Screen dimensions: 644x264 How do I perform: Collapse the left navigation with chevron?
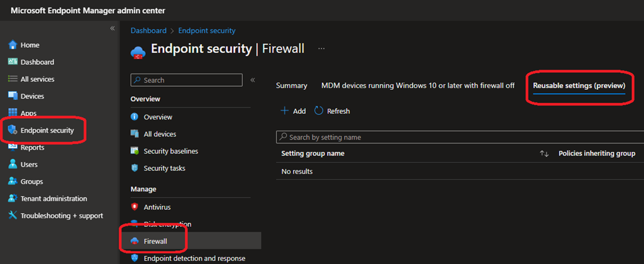(113, 28)
